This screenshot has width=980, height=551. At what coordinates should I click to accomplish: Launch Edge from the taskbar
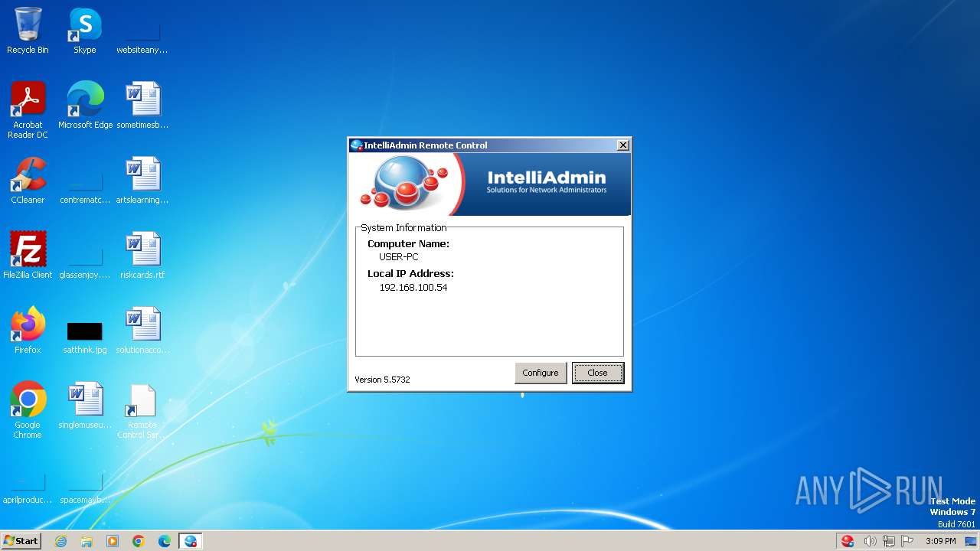tap(165, 541)
